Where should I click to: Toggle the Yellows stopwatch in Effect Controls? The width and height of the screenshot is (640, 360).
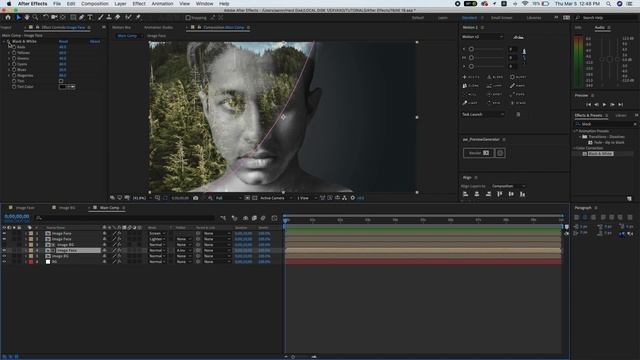pos(14,53)
